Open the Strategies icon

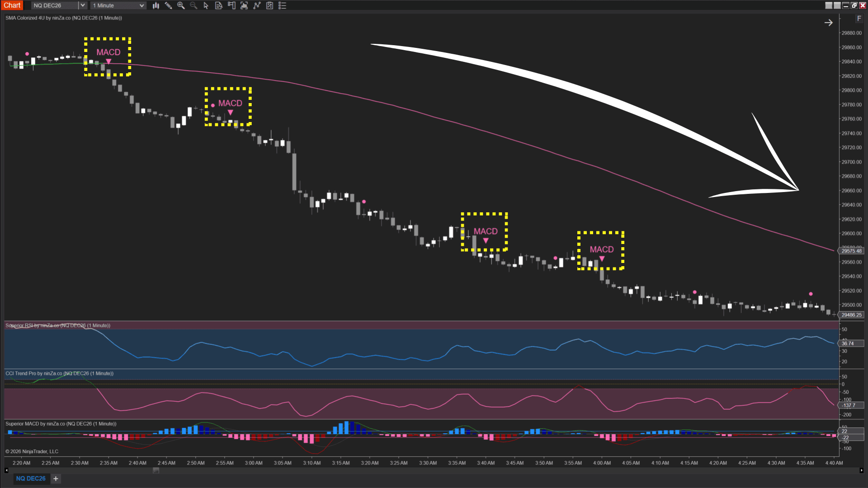coord(269,5)
